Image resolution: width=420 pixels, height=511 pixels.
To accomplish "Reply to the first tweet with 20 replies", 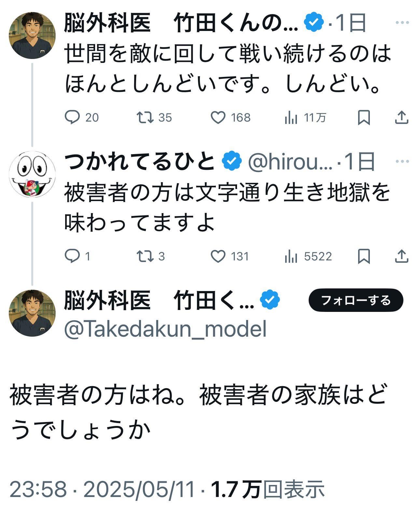I will 72,117.
